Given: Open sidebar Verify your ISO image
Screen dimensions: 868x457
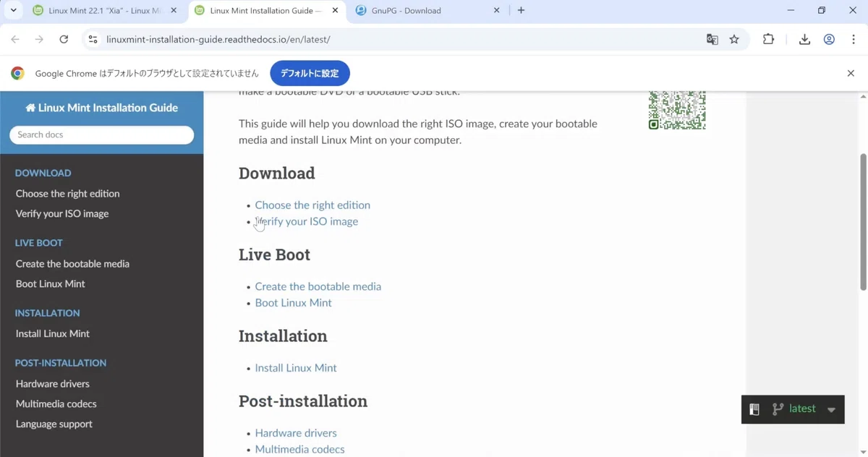Looking at the screenshot, I should (x=62, y=214).
